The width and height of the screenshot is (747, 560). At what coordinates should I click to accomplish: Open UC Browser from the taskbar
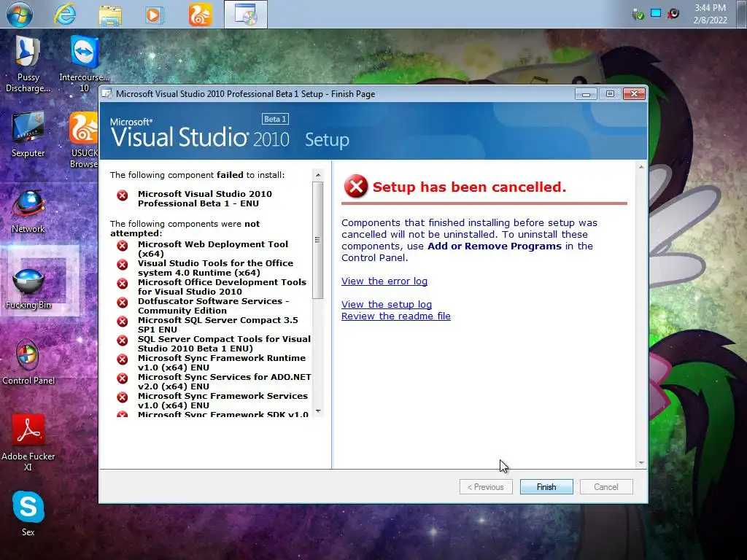tap(200, 15)
